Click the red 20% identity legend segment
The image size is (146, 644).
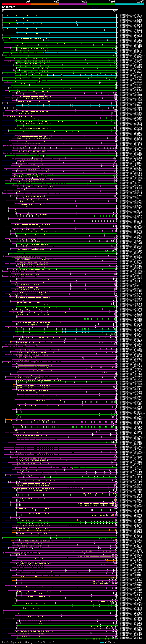tap(16, 4)
